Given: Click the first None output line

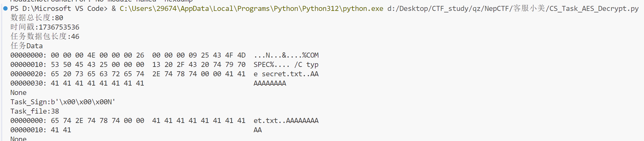Looking at the screenshot, I should tap(18, 92).
